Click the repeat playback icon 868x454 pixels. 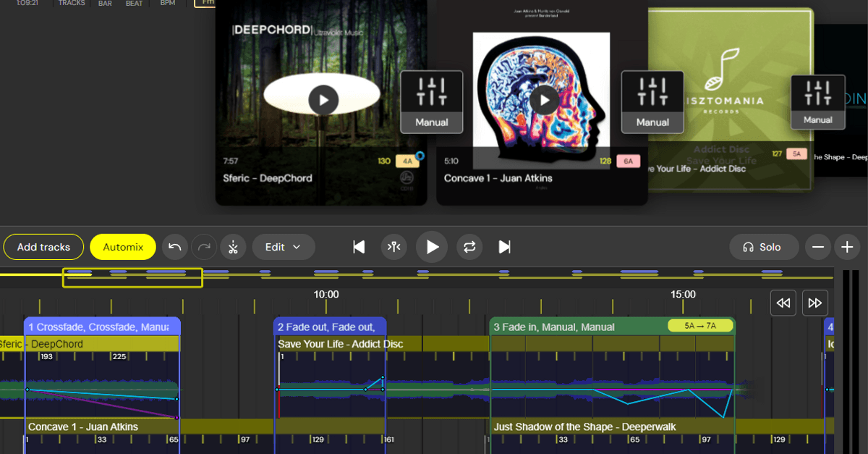[x=469, y=247]
